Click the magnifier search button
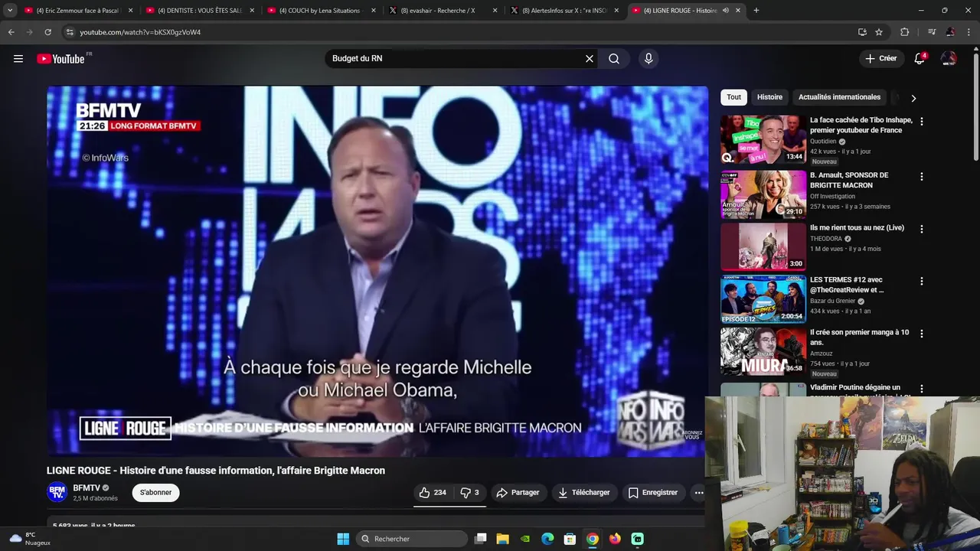Image resolution: width=980 pixels, height=551 pixels. (x=614, y=59)
